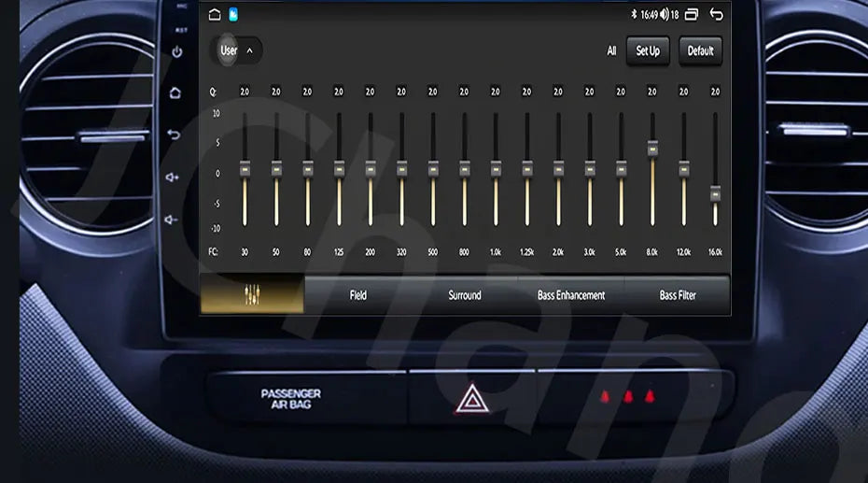Tap the Q value above 1.0k band
Image resolution: width=868 pixels, height=483 pixels.
pos(496,92)
